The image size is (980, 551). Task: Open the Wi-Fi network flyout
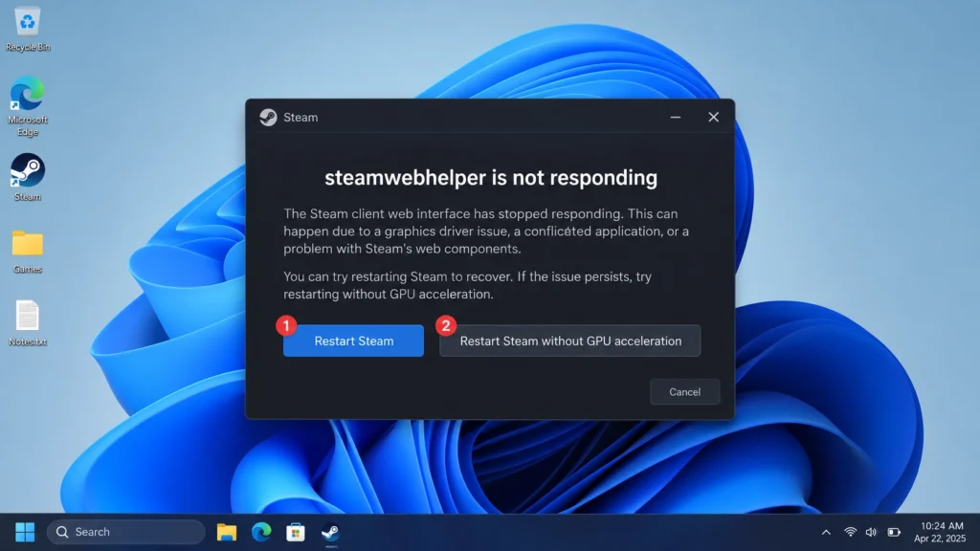[850, 532]
